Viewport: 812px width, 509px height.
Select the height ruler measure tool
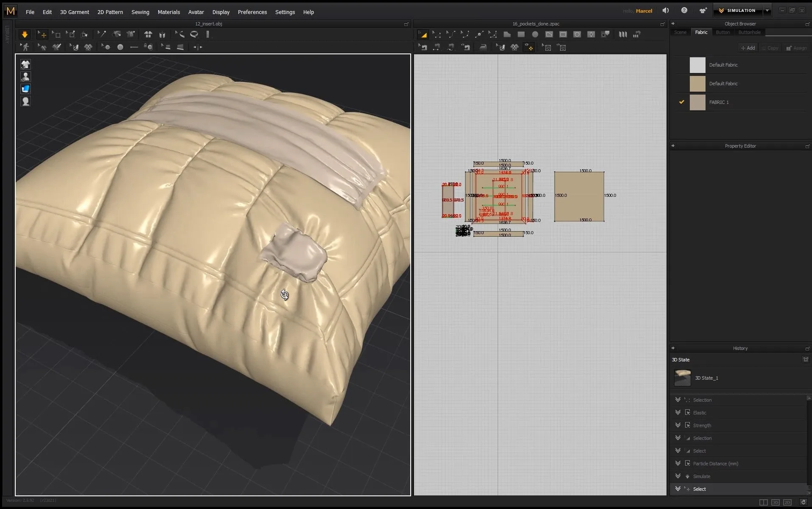click(x=207, y=34)
